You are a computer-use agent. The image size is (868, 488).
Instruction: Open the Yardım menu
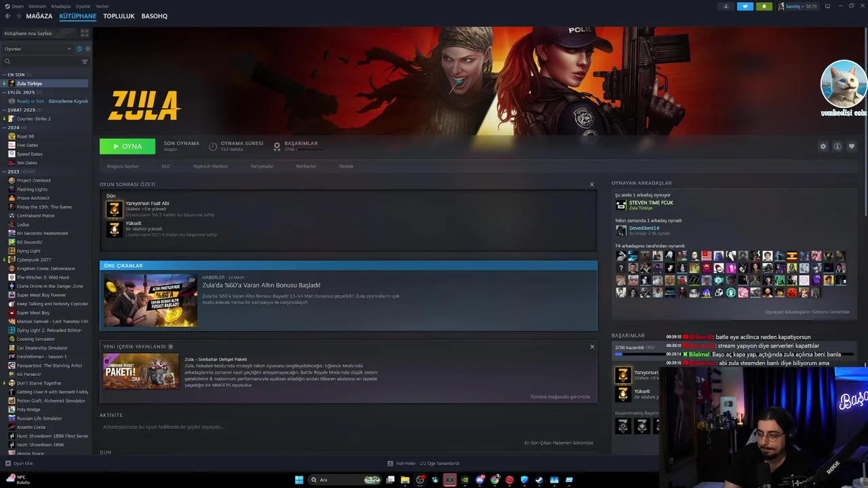point(102,6)
